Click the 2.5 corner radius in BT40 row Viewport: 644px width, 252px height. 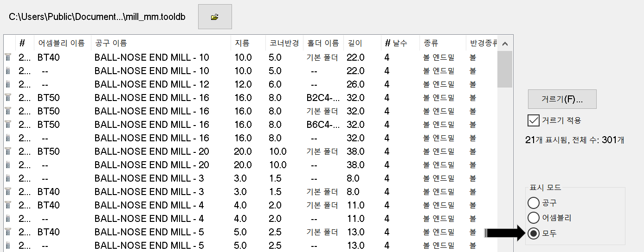[x=275, y=232]
